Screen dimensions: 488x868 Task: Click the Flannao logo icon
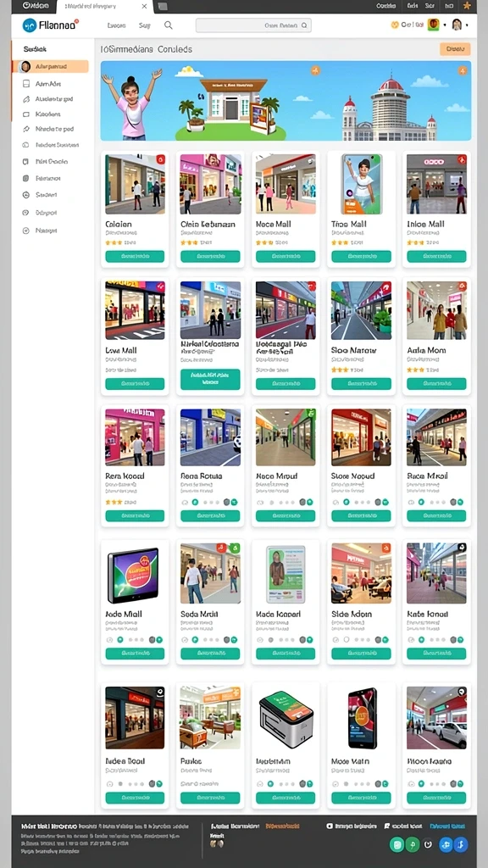point(30,25)
